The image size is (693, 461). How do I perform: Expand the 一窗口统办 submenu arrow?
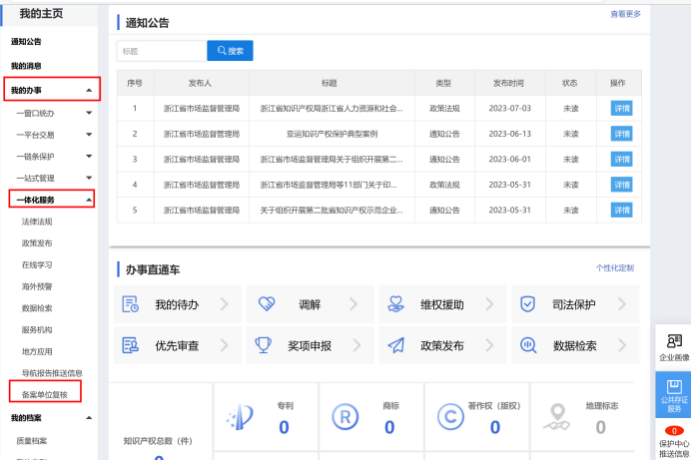tap(89, 113)
